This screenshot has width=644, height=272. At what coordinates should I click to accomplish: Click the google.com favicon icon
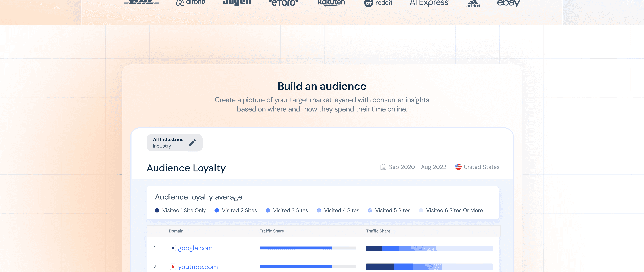173,248
